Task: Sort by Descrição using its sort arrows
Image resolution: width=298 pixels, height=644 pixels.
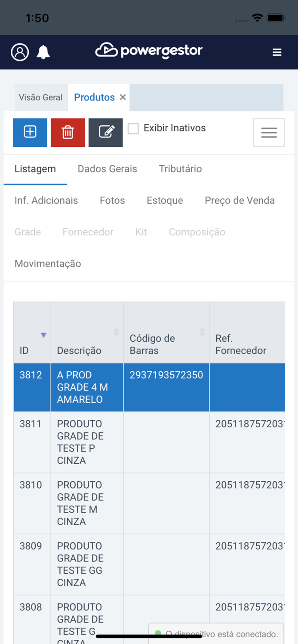Action: pos(116,332)
